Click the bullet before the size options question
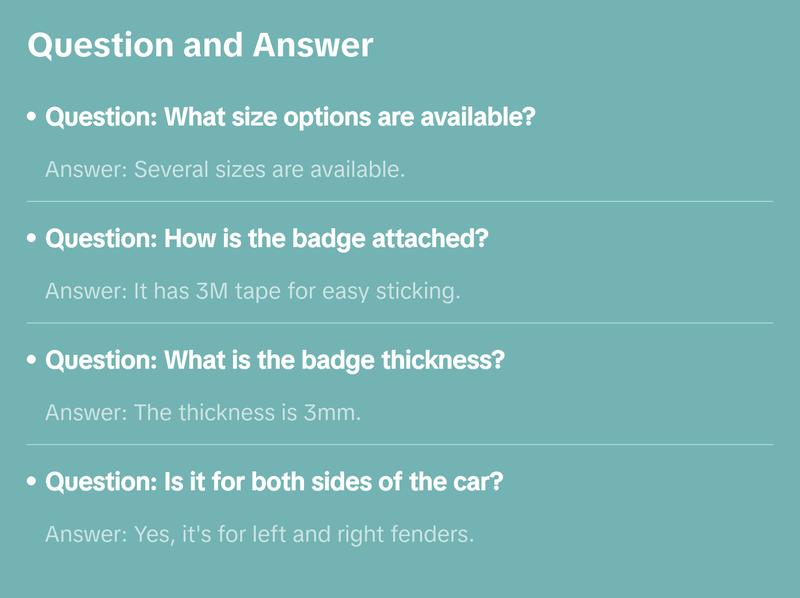The image size is (800, 598). [x=32, y=117]
